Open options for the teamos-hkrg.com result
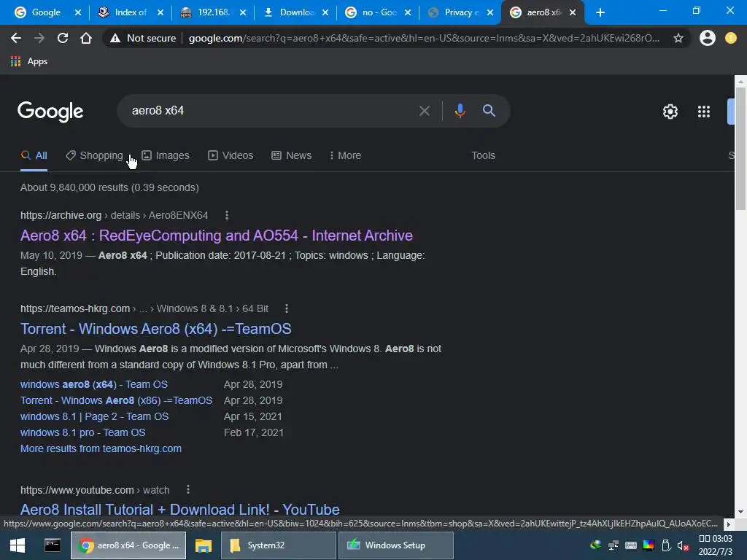 286,308
